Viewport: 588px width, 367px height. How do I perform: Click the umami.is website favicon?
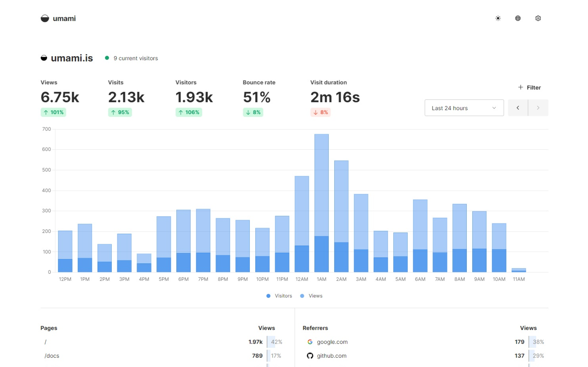tap(44, 58)
